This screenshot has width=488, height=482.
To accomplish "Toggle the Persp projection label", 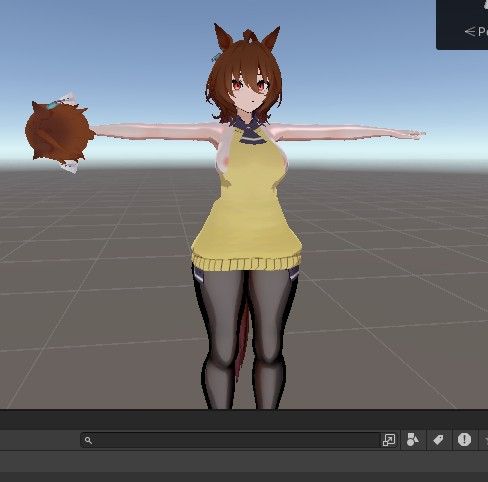I will pyautogui.click(x=477, y=32).
